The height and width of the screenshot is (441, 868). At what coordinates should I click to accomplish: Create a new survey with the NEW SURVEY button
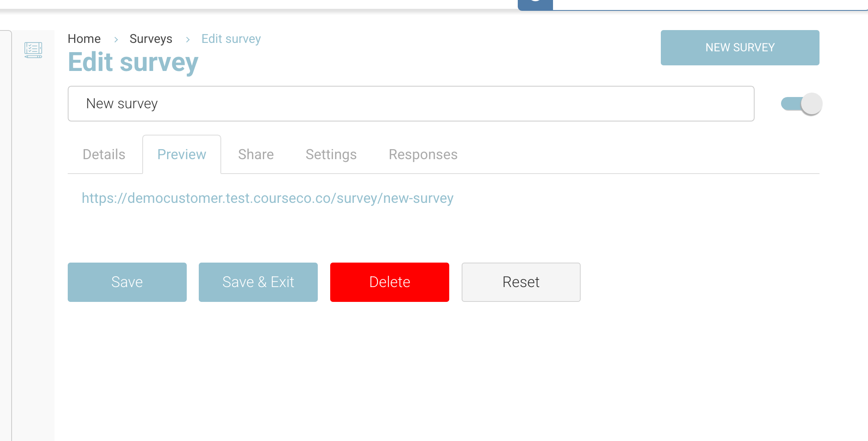click(x=740, y=47)
